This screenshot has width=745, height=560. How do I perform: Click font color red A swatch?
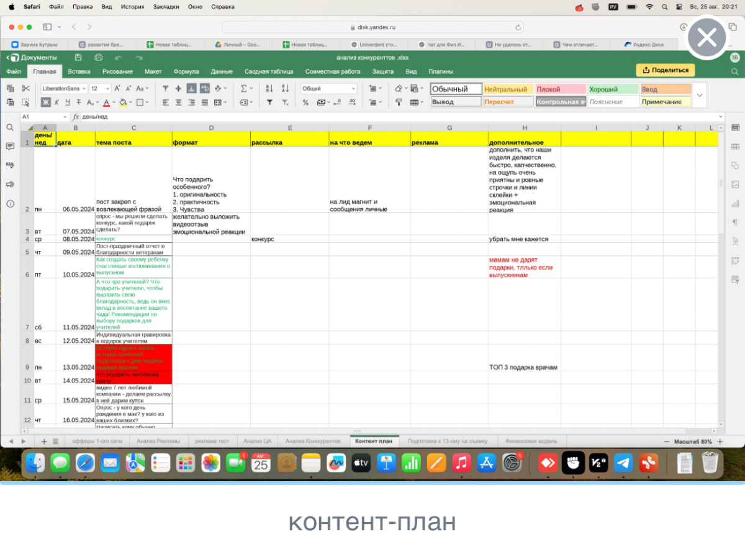click(106, 102)
